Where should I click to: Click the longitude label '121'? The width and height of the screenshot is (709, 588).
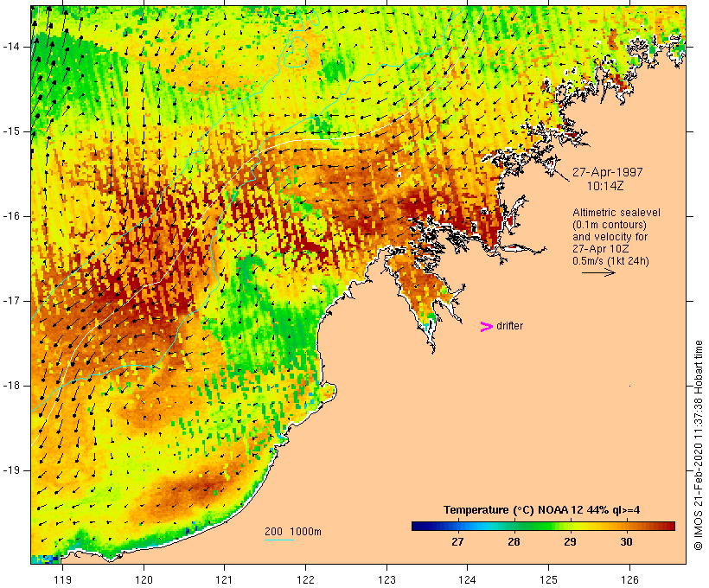pyautogui.click(x=224, y=579)
